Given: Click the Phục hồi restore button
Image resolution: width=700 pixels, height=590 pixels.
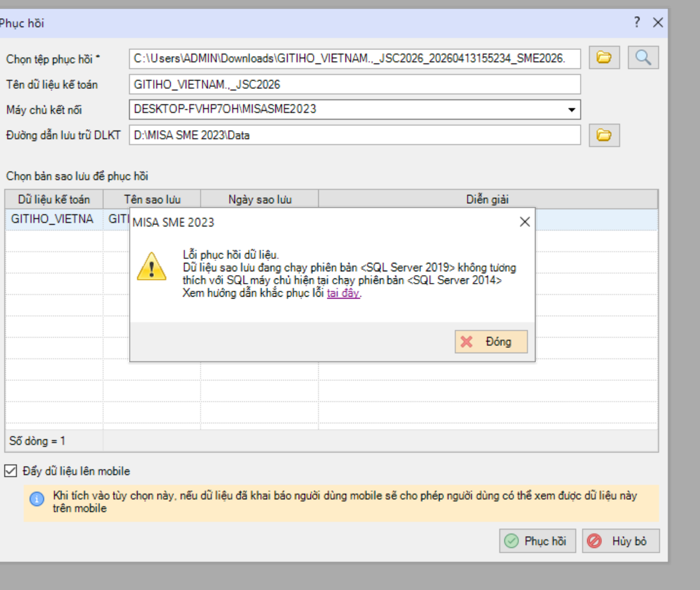Looking at the screenshot, I should [538, 541].
